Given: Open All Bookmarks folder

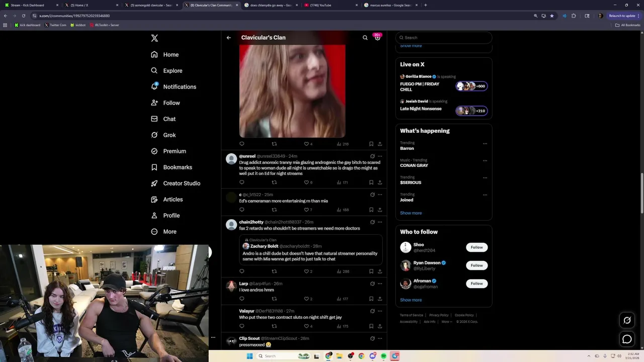Looking at the screenshot, I should click(x=628, y=25).
